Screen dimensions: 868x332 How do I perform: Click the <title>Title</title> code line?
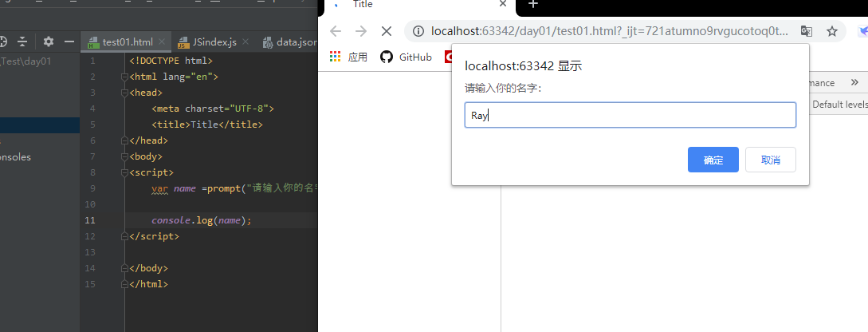(x=207, y=125)
